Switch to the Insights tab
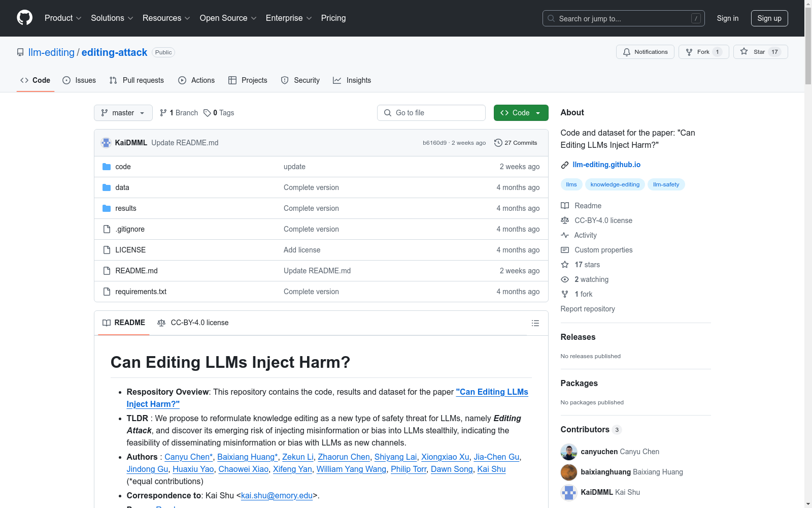Viewport: 812px width, 508px height. pyautogui.click(x=352, y=80)
